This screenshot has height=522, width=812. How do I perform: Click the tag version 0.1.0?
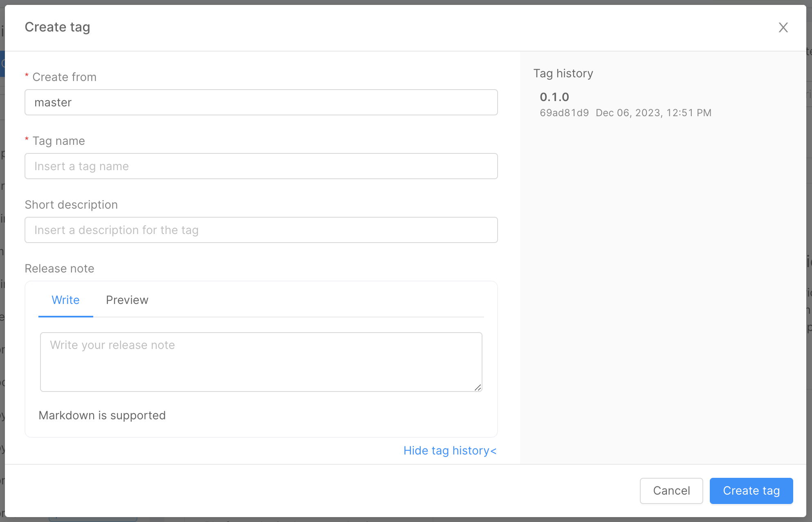(554, 97)
